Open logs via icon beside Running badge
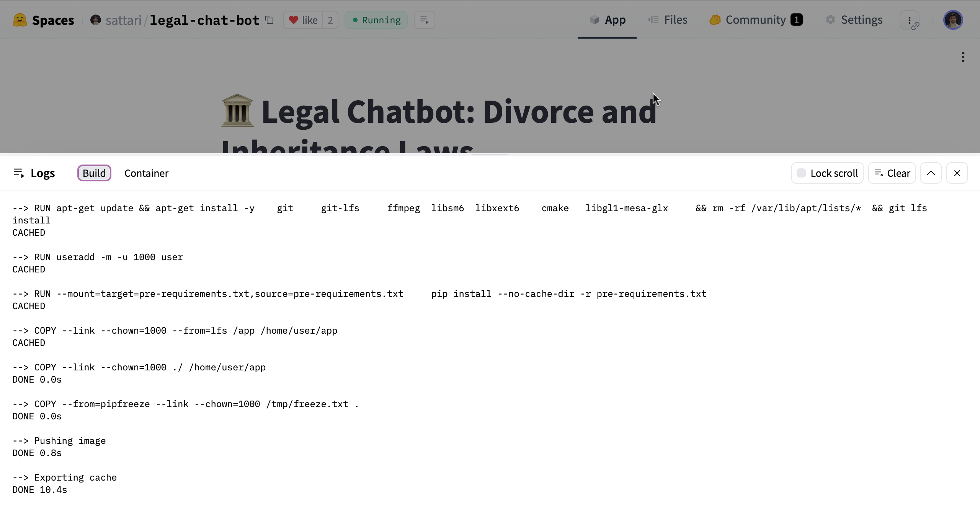980x520 pixels. (x=424, y=20)
